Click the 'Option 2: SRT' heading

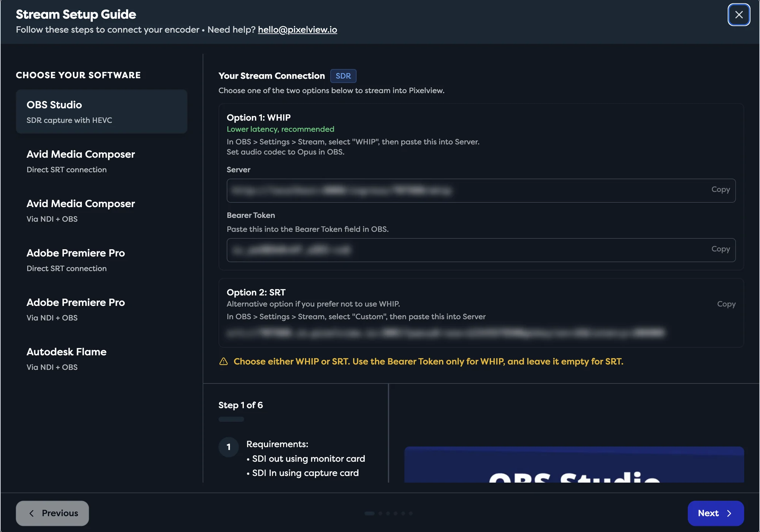point(256,292)
